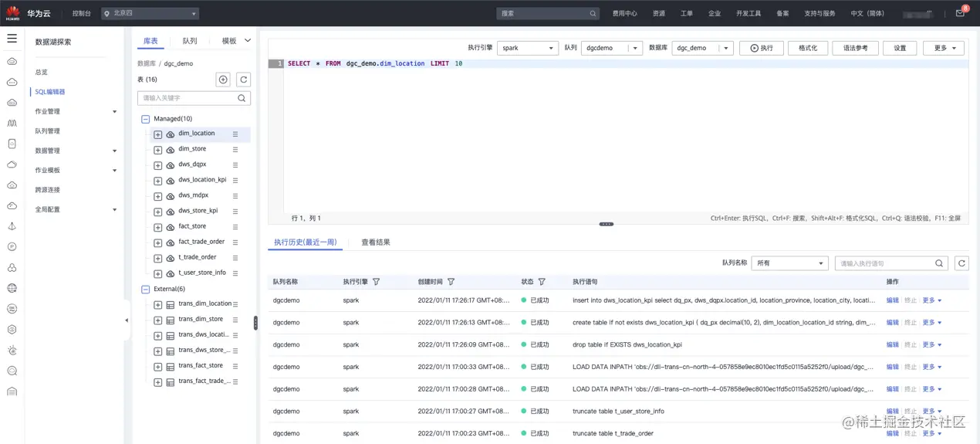
Task: Expand the dws_store_kpi table node
Action: [x=157, y=212]
